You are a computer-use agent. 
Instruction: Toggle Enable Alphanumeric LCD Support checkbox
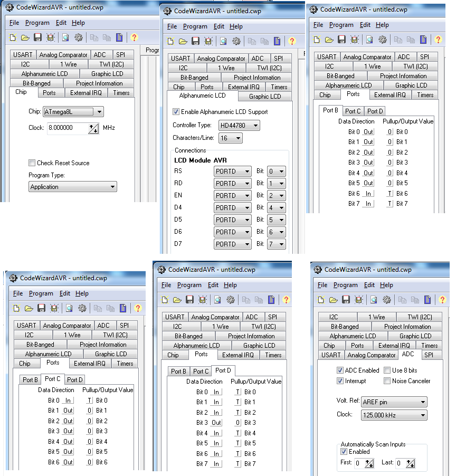point(176,112)
